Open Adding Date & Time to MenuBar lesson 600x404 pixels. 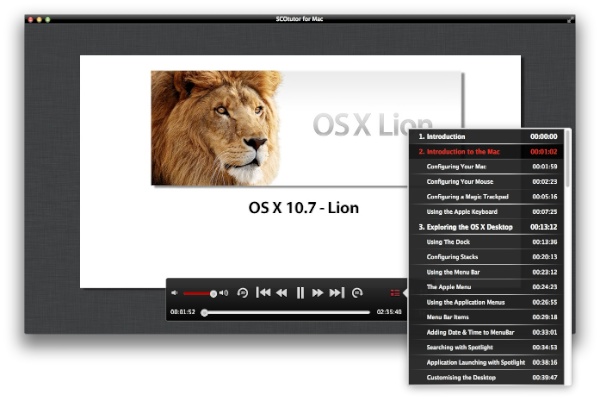pos(488,332)
